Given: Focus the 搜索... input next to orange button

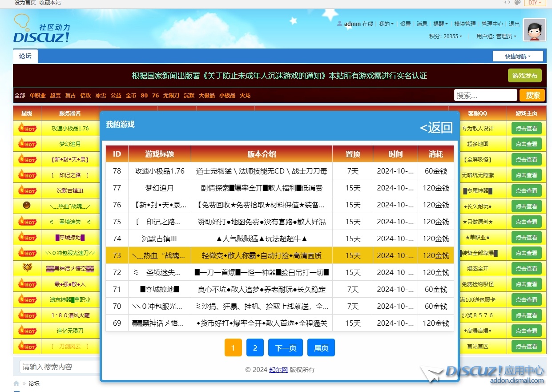Looking at the screenshot, I should (485, 95).
